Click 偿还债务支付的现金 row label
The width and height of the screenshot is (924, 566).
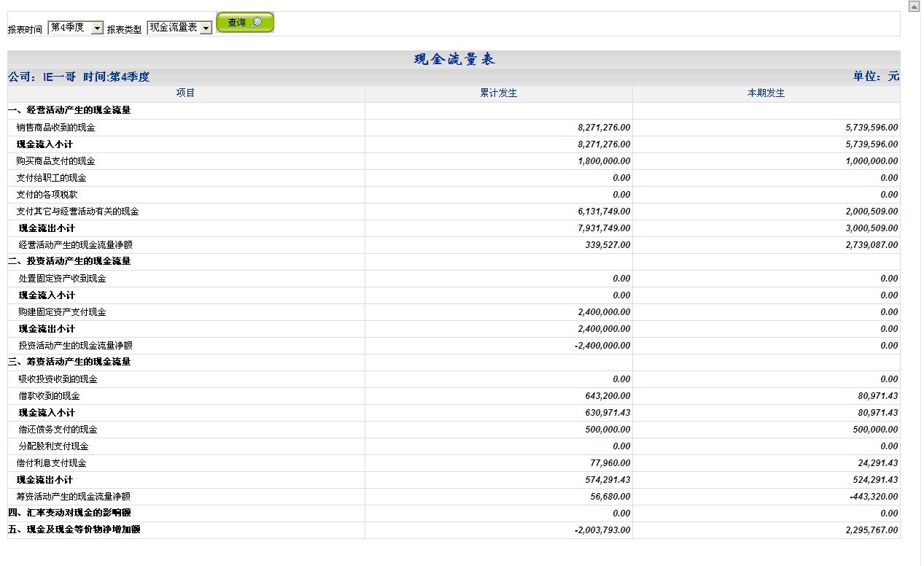[58, 430]
